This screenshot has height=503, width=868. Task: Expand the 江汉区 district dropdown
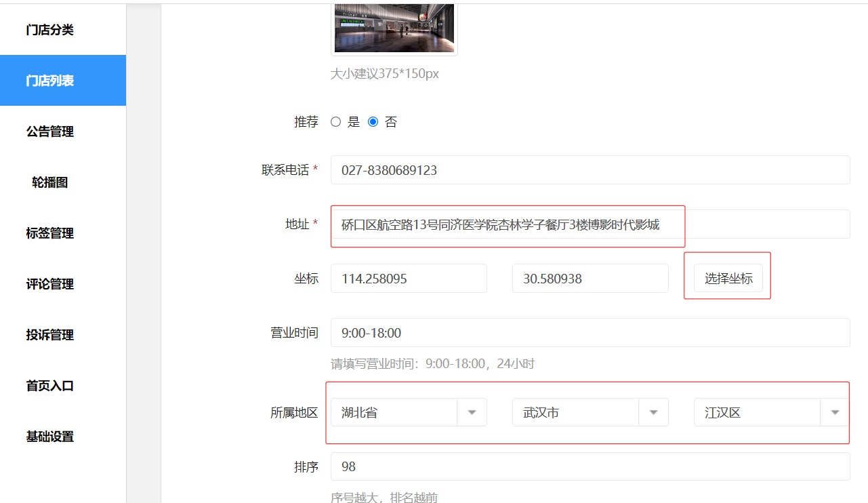point(771,412)
